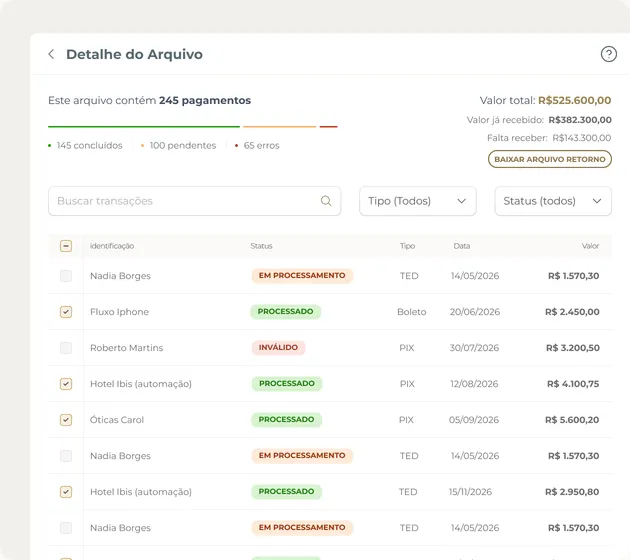This screenshot has height=560, width=630.
Task: Uncheck the Hotel Ibis 15/11/2026 row checkbox
Action: pos(66,492)
